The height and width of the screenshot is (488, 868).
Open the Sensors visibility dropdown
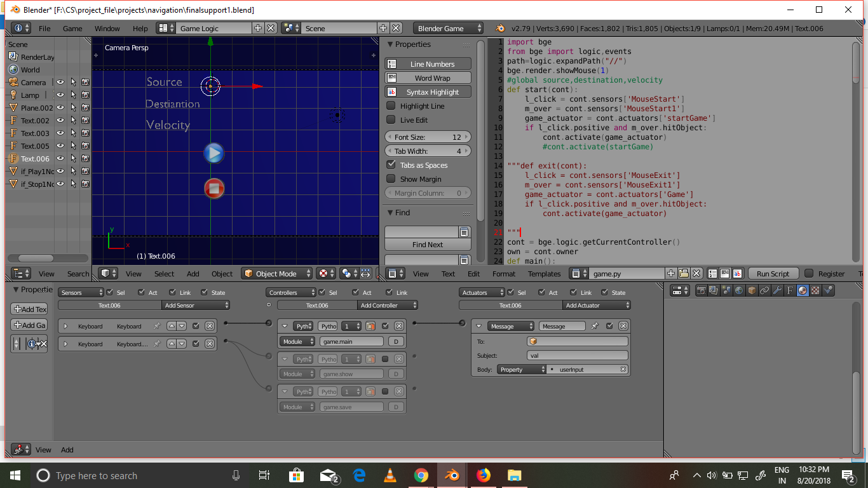(x=81, y=292)
